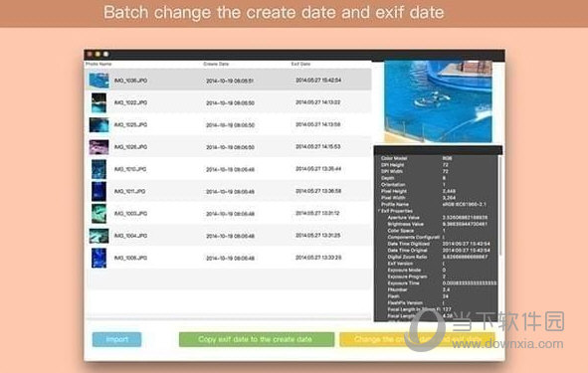Select the IMG_1011.JPG thumbnail

pyautogui.click(x=99, y=191)
